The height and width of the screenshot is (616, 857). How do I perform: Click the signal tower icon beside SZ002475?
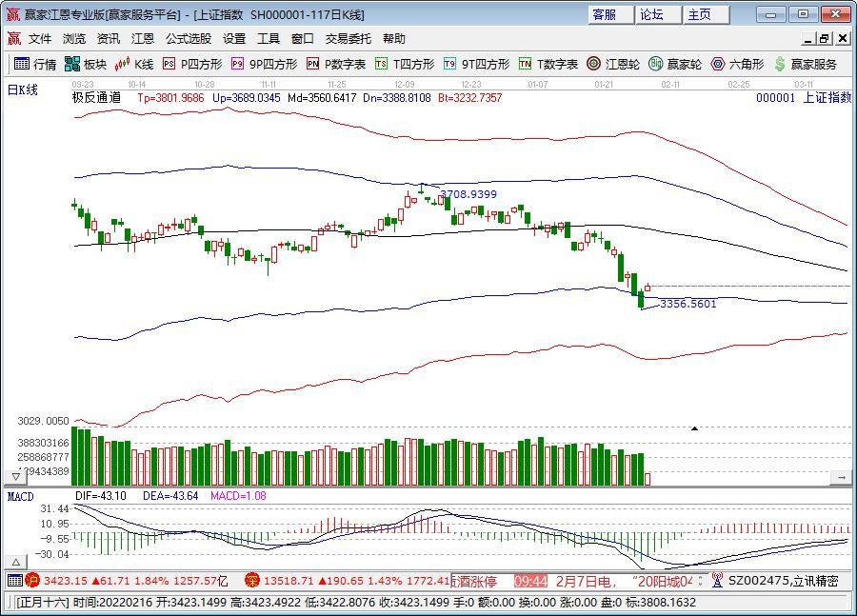pyautogui.click(x=717, y=580)
